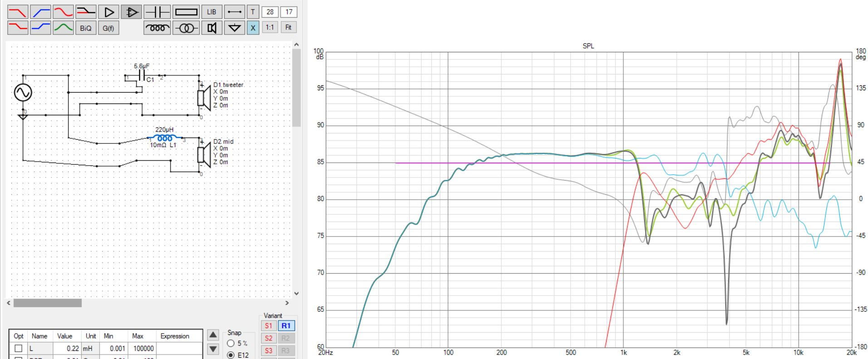
Task: Click the schematic horizontal scrollbar left arrow
Action: click(x=9, y=303)
